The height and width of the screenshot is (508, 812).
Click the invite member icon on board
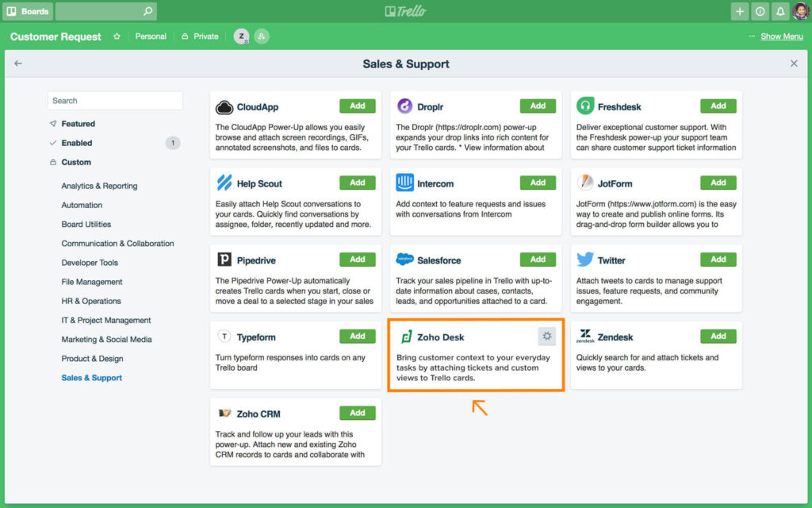click(261, 37)
